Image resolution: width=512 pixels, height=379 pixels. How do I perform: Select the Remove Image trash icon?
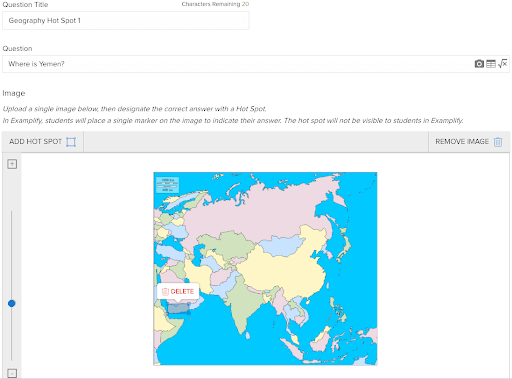498,142
